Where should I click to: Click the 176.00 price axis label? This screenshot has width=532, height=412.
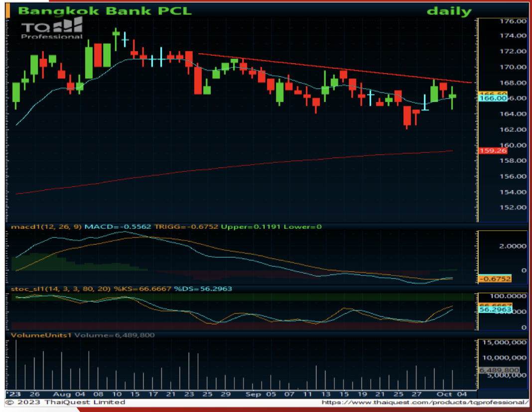click(x=513, y=21)
